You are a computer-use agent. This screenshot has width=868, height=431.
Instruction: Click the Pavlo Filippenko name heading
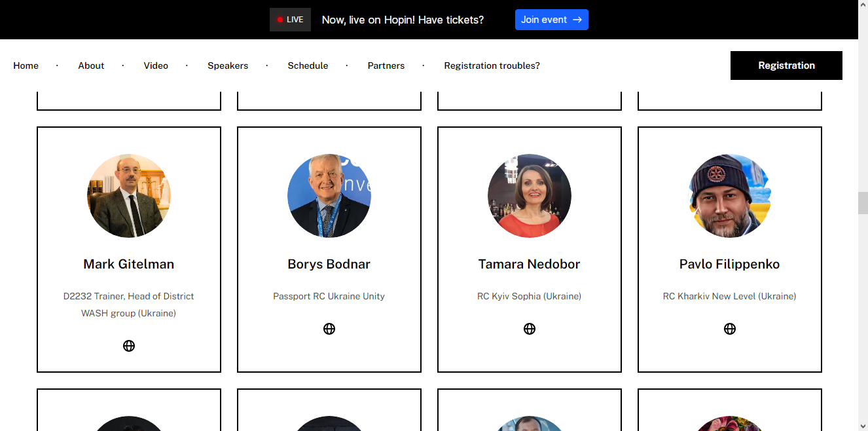[x=729, y=265]
